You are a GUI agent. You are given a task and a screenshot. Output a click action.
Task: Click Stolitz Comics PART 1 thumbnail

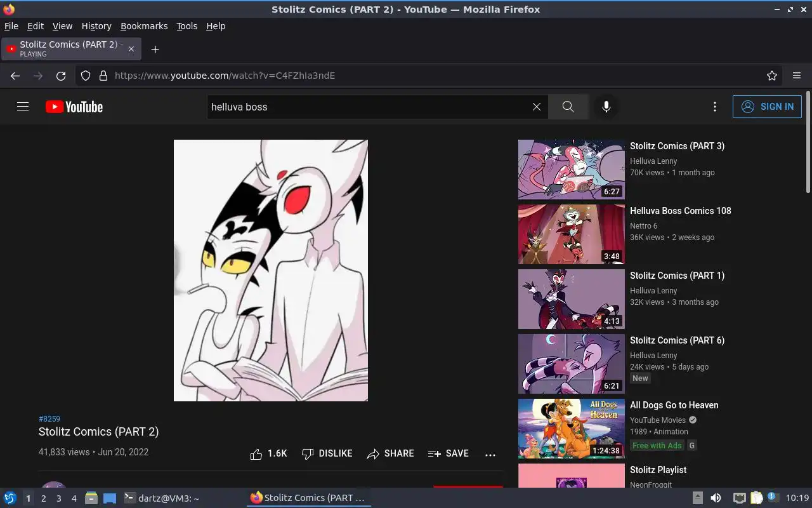[x=572, y=299]
